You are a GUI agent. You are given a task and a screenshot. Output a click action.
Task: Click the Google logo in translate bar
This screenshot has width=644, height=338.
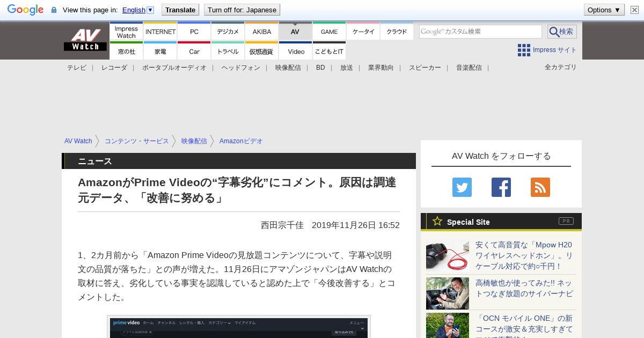pyautogui.click(x=25, y=10)
